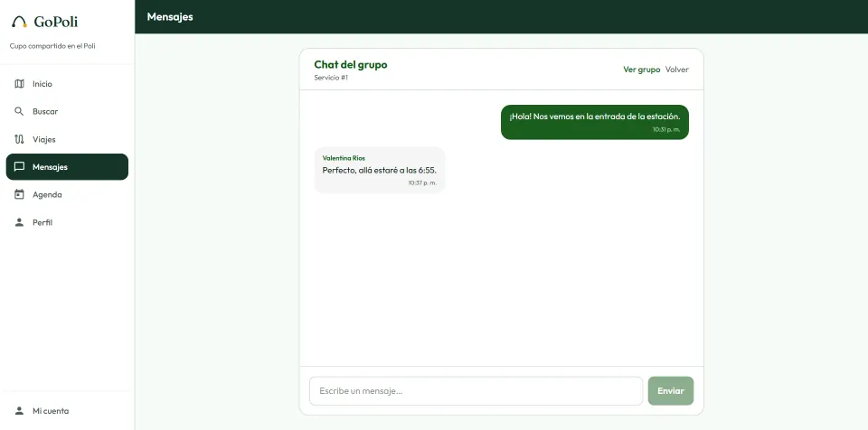Click the calendar icon beside Agenda
The width and height of the screenshot is (868, 430).
point(19,195)
